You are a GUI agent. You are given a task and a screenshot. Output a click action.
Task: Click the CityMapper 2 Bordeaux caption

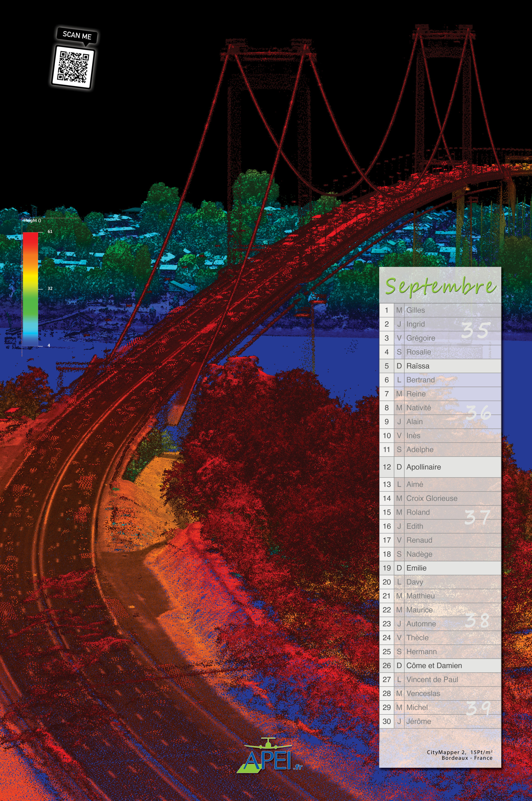coord(459,755)
